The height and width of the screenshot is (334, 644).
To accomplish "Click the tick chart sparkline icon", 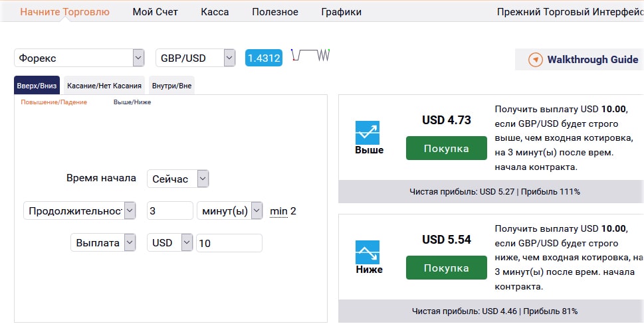I will coord(314,56).
